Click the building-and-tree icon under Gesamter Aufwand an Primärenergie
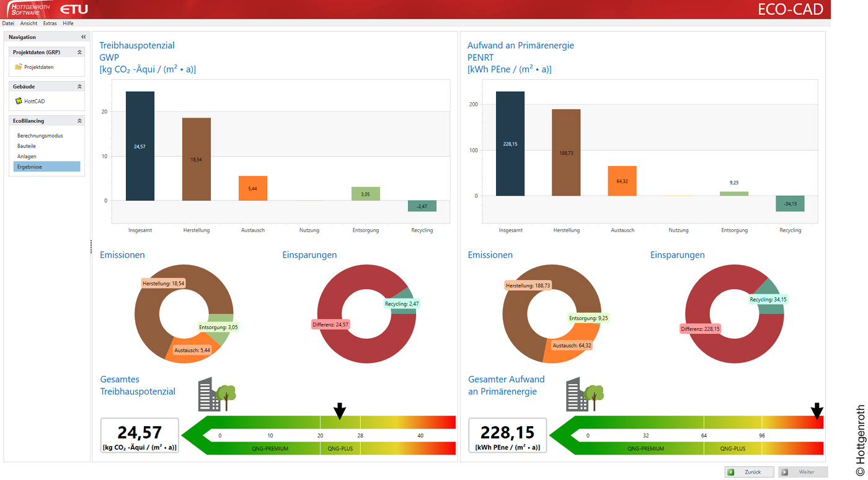This screenshot has height=480, width=868. 585,395
